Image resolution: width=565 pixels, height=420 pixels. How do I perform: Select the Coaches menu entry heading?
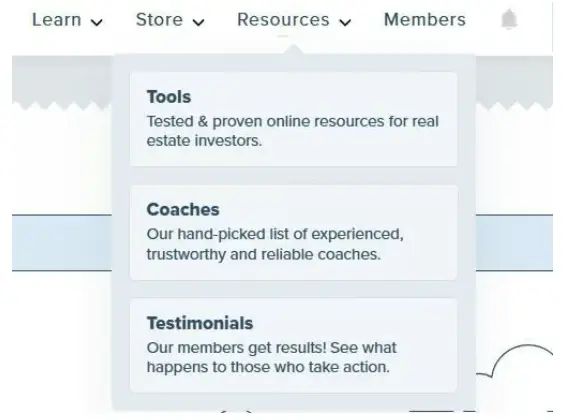(183, 209)
